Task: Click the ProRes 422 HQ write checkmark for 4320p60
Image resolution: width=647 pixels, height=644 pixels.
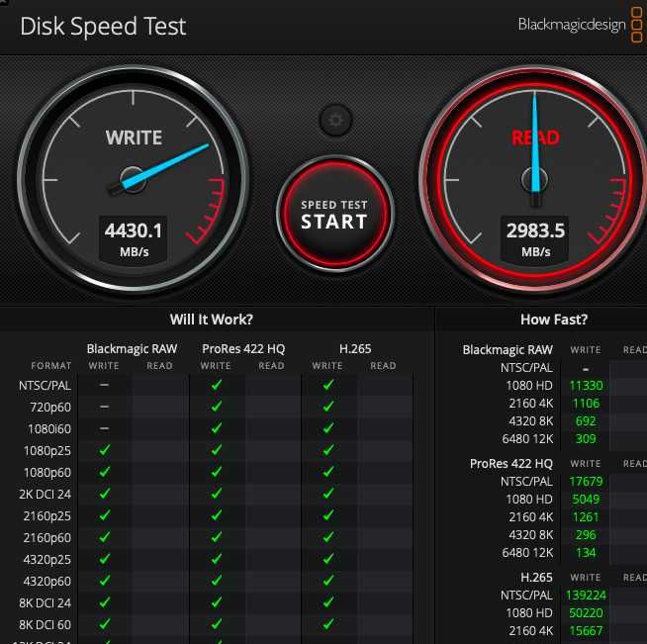Action: point(217,581)
